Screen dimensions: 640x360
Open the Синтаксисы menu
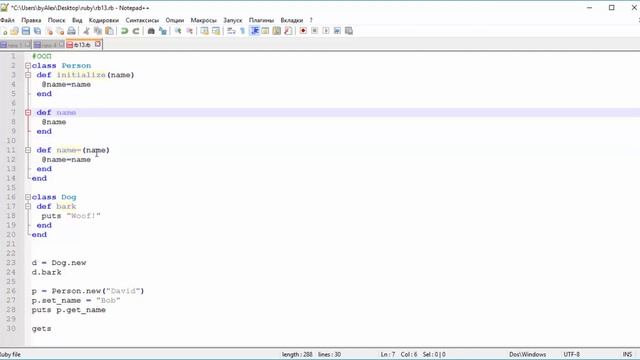click(x=142, y=20)
